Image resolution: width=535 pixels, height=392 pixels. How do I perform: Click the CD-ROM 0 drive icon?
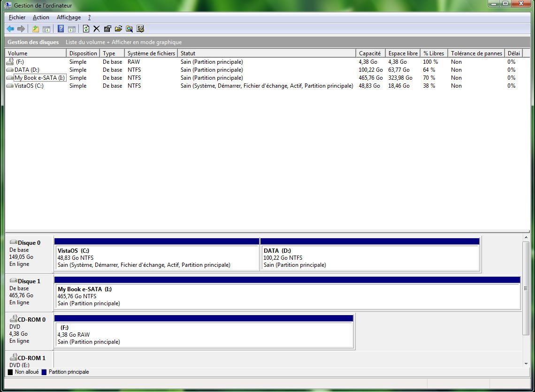(13, 319)
